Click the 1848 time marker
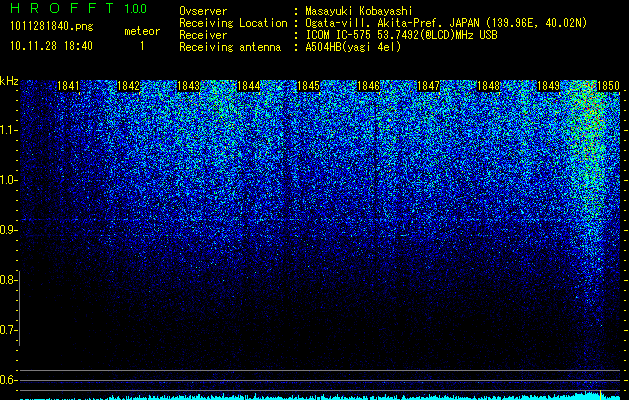This screenshot has height=400, width=629. 489,86
